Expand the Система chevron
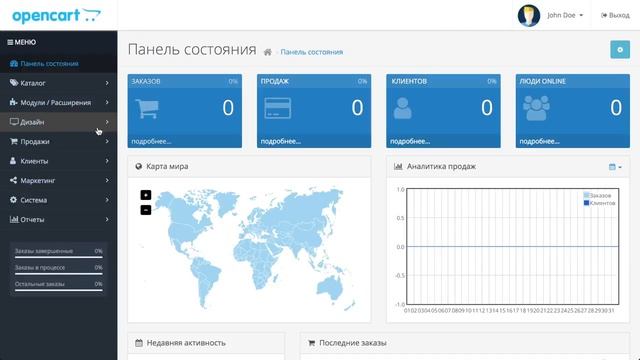This screenshot has height=360, width=640. pyautogui.click(x=107, y=200)
